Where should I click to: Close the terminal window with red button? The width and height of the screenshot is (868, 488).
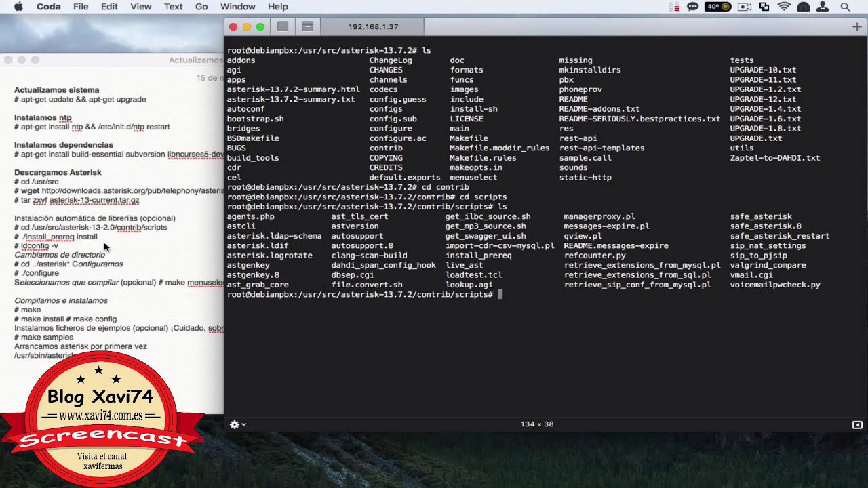233,26
